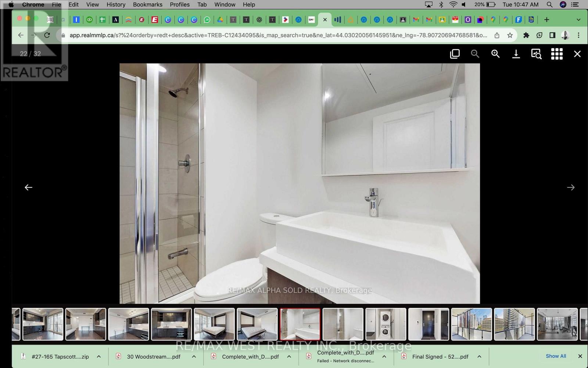Advance to the next photo arrow
The height and width of the screenshot is (368, 588).
[x=570, y=187]
